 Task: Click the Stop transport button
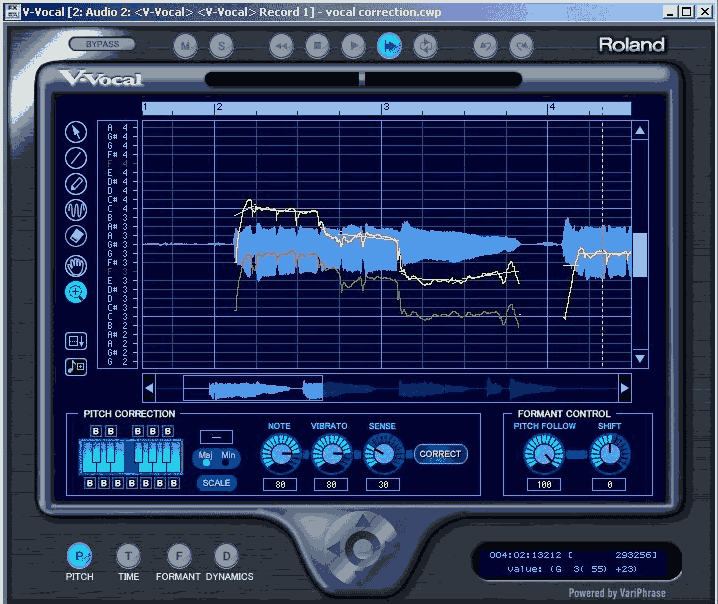(317, 46)
